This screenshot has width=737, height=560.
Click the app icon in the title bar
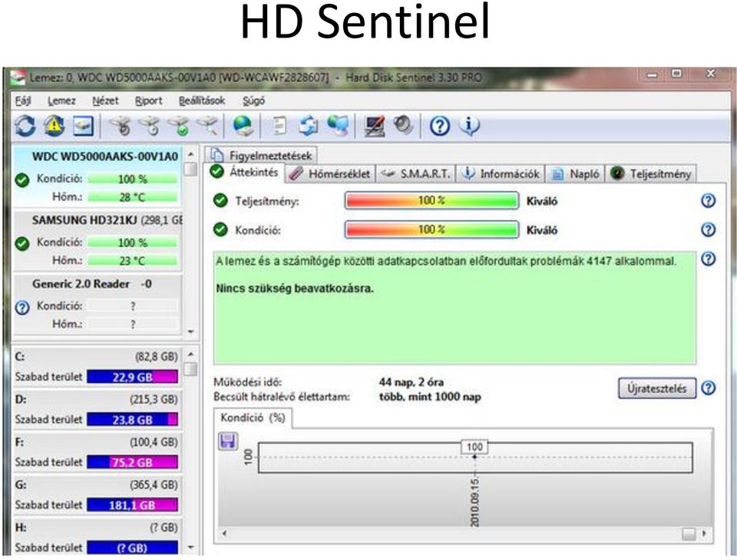pos(18,77)
